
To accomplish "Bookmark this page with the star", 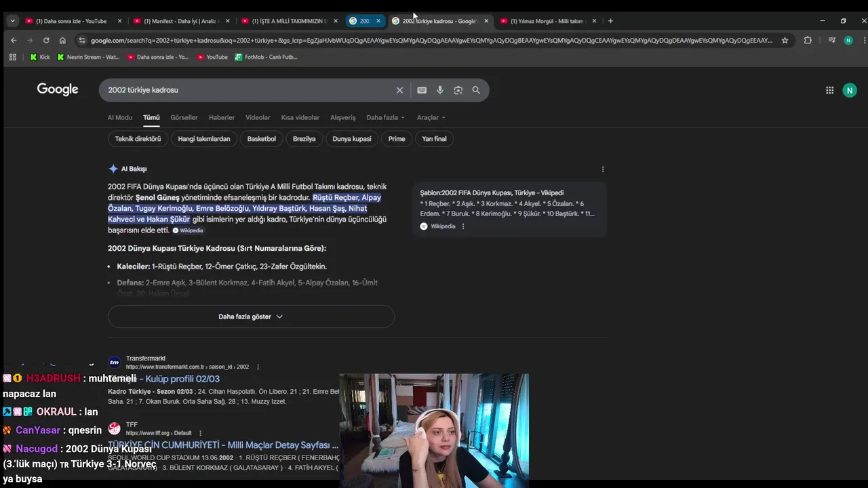I will pos(785,40).
